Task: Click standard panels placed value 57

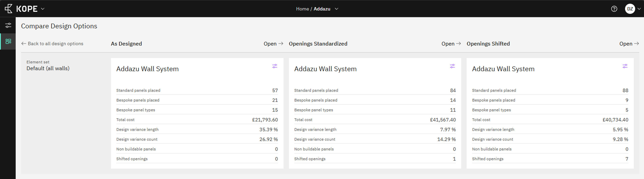Action: pos(275,90)
